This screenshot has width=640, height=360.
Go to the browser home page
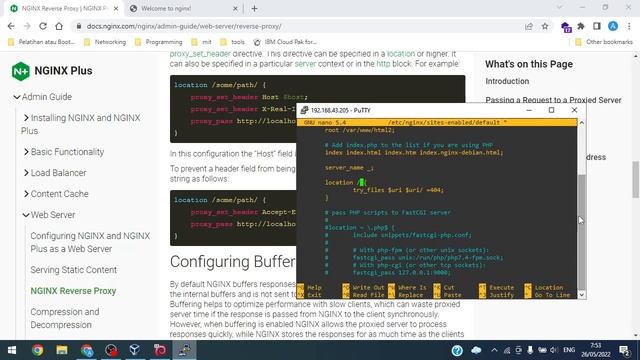[x=59, y=26]
